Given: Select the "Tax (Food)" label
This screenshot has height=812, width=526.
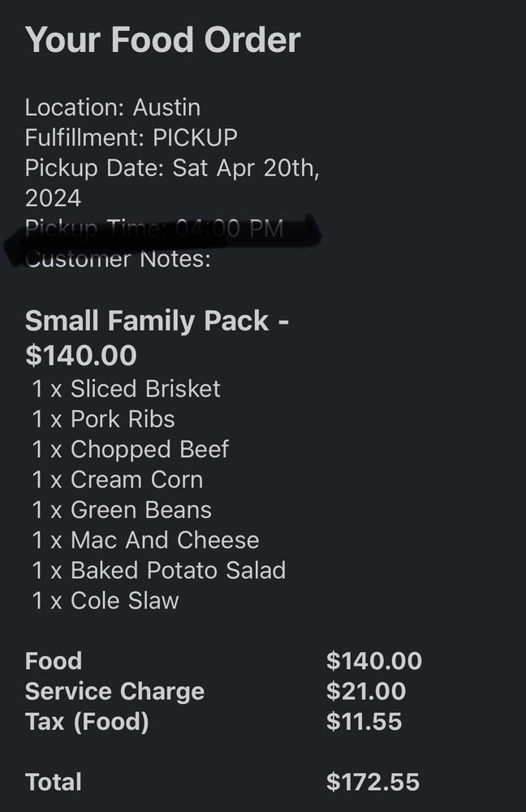Looking at the screenshot, I should pos(87,722).
